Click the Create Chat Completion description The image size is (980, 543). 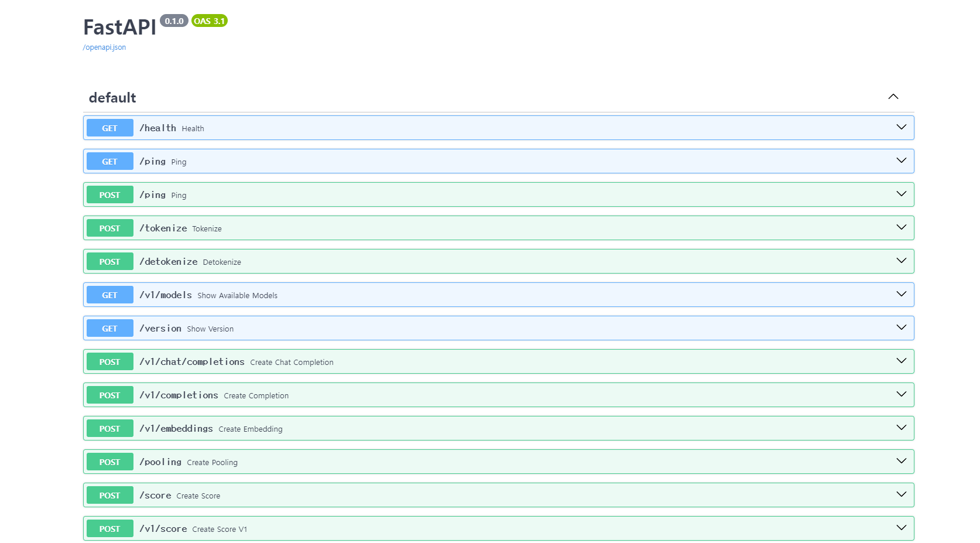pos(292,362)
